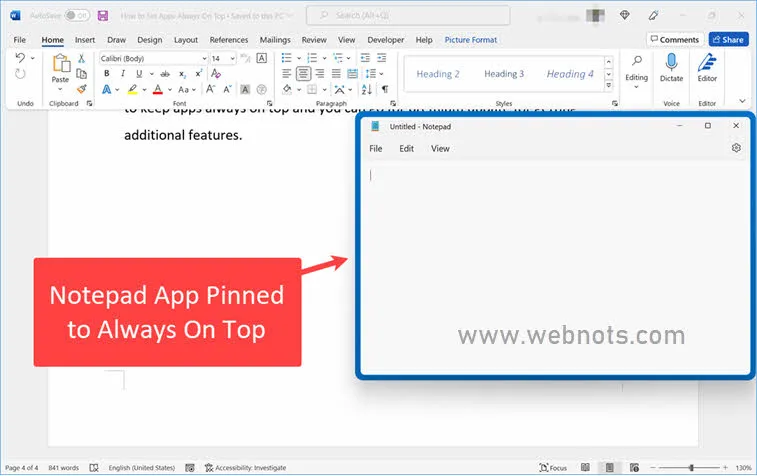Toggle Underline formatting
The image size is (757, 476).
click(139, 73)
